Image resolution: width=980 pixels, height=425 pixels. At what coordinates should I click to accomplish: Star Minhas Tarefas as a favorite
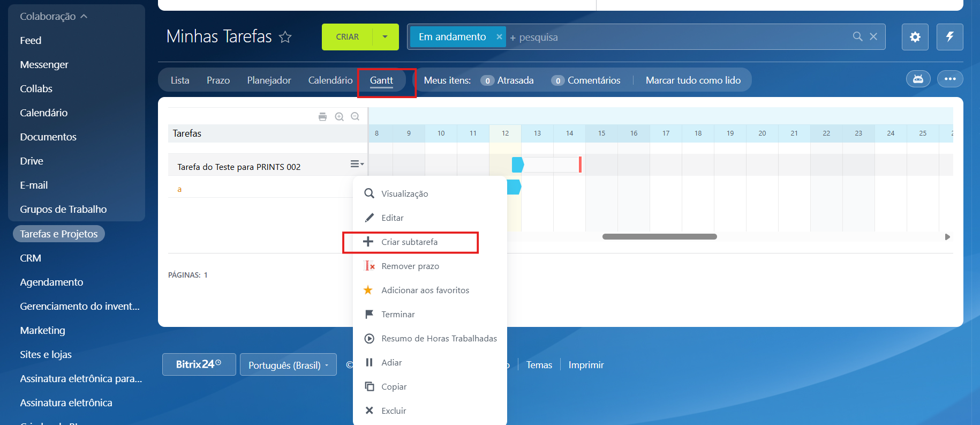click(285, 37)
